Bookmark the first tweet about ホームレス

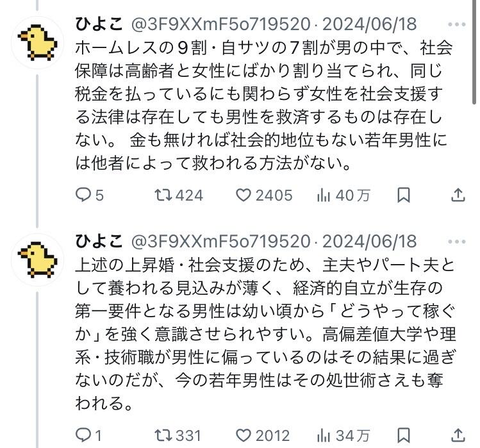[403, 195]
